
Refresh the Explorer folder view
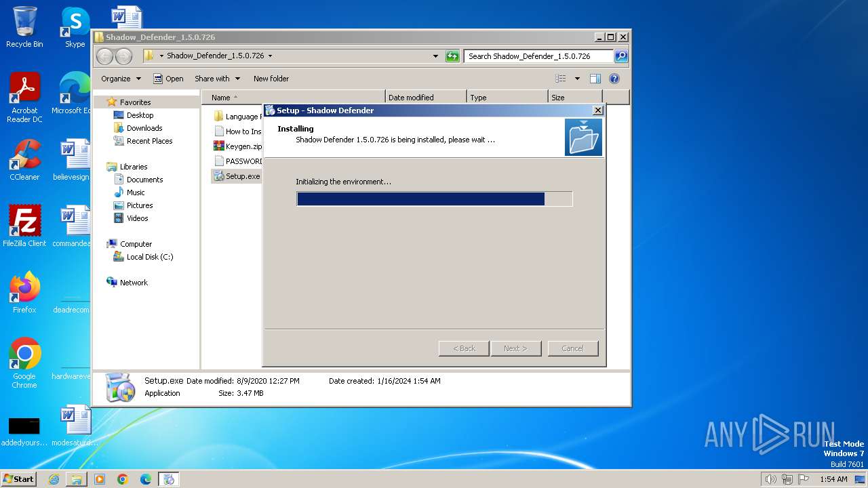(452, 56)
